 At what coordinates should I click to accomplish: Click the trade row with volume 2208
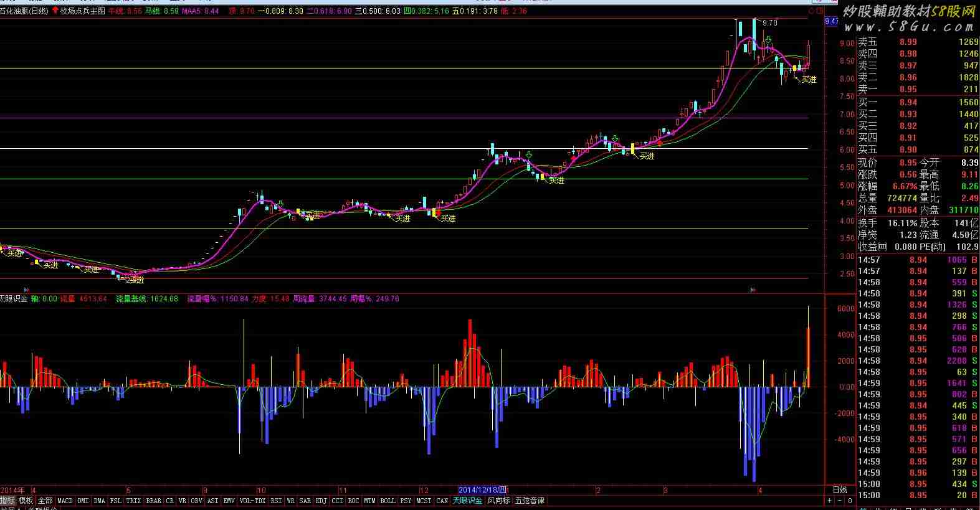point(918,361)
